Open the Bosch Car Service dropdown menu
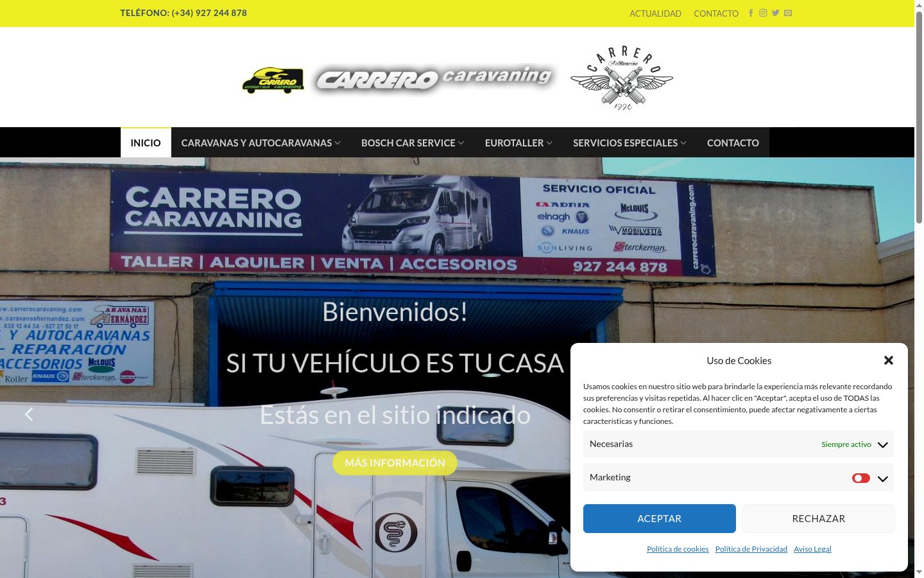Screen dimensions: 924x578 pos(413,143)
